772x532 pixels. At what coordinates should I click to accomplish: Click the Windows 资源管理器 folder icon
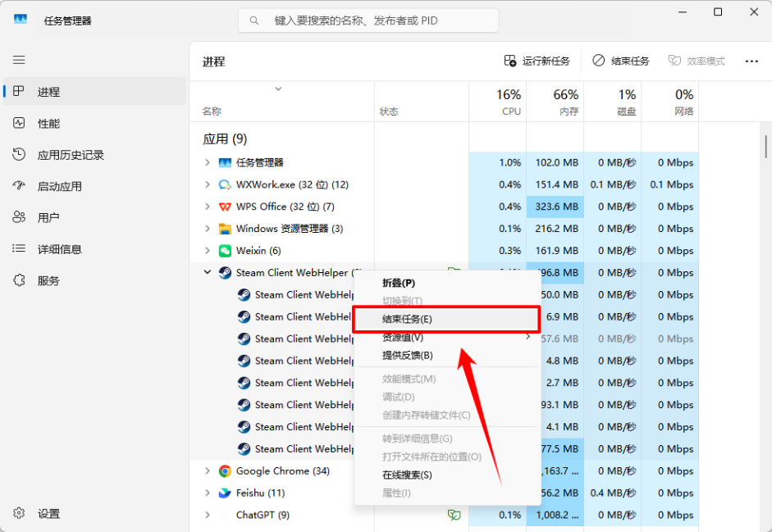[x=225, y=229]
